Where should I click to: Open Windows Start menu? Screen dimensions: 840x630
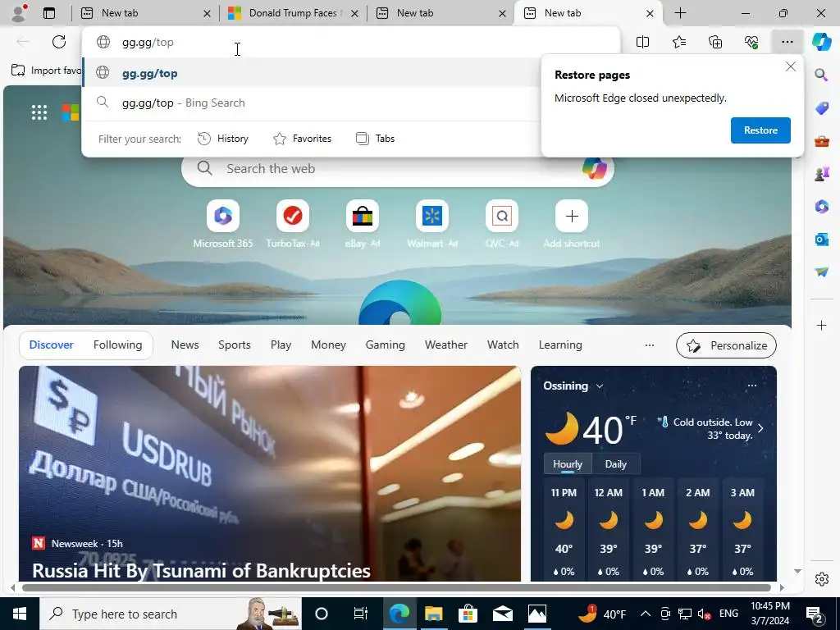click(20, 614)
